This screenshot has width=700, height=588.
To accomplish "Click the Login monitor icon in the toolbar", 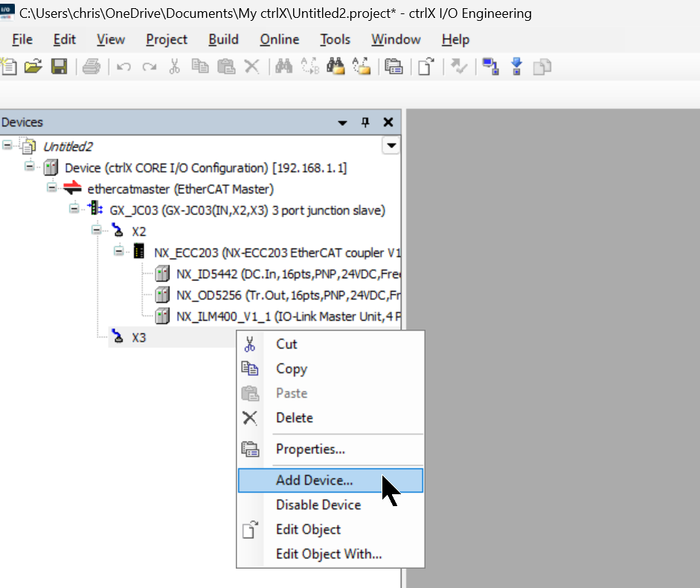I will tap(491, 66).
